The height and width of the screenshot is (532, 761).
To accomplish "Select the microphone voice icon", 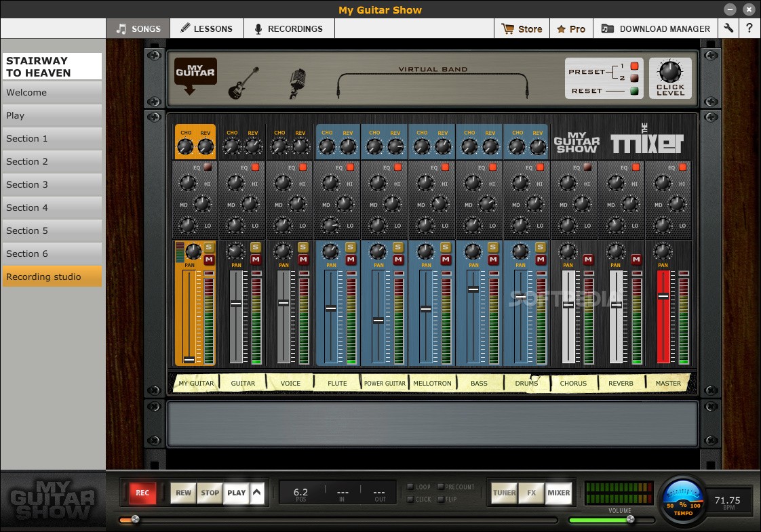I will (296, 83).
